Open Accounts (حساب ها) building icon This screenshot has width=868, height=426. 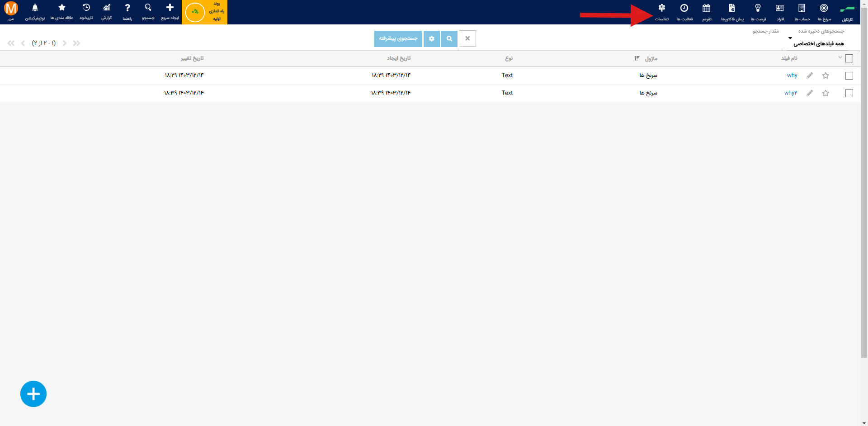pos(802,12)
